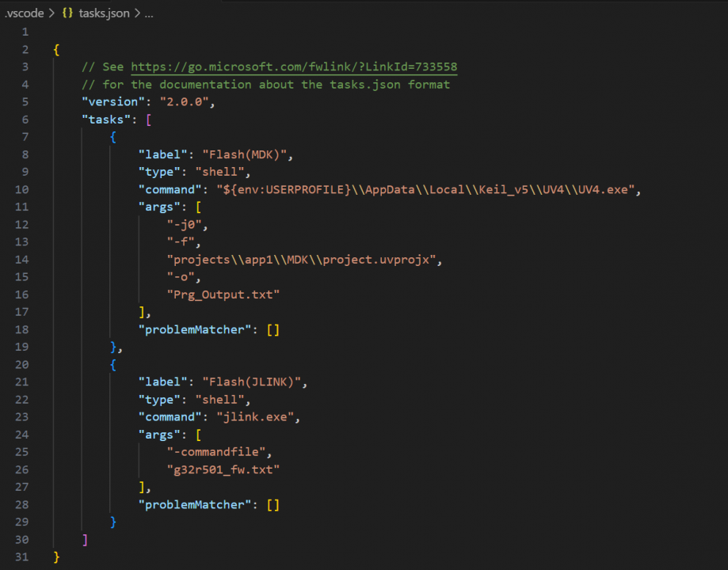Click the "g32r501_fw.txt" argument
This screenshot has height=570, width=728.
[223, 469]
